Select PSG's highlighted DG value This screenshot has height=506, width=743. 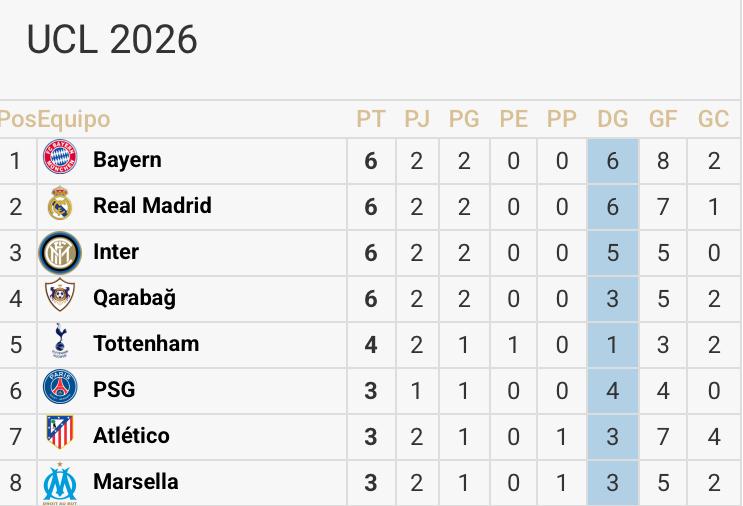pos(612,390)
